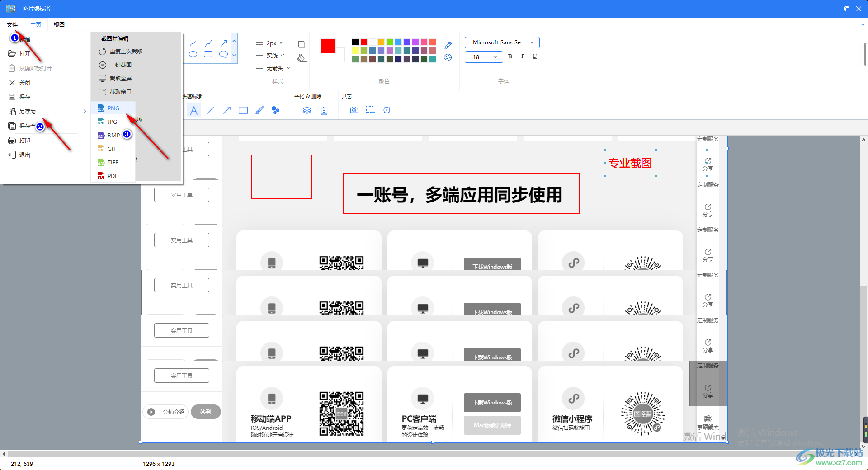Pick the yellow color swatch
The width and height of the screenshot is (868, 470).
355,51
